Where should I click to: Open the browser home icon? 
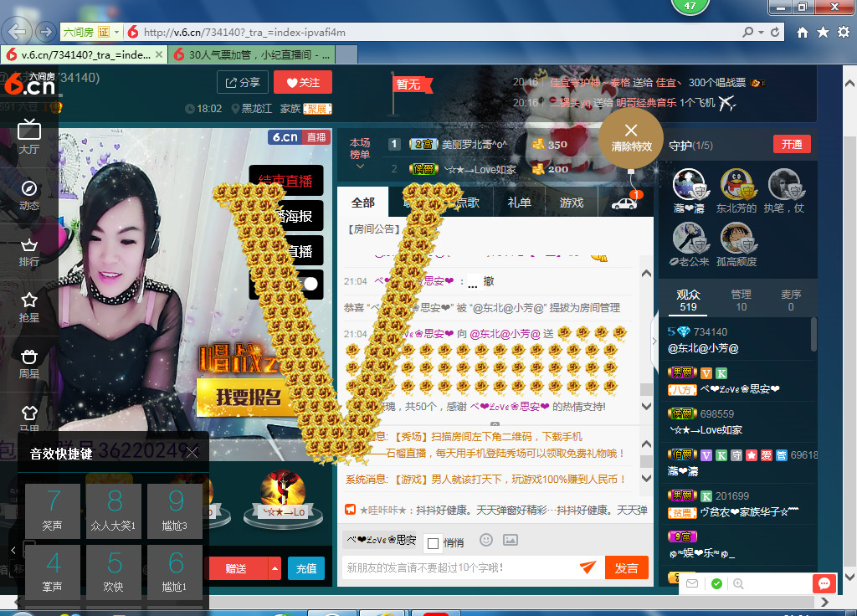tap(802, 33)
